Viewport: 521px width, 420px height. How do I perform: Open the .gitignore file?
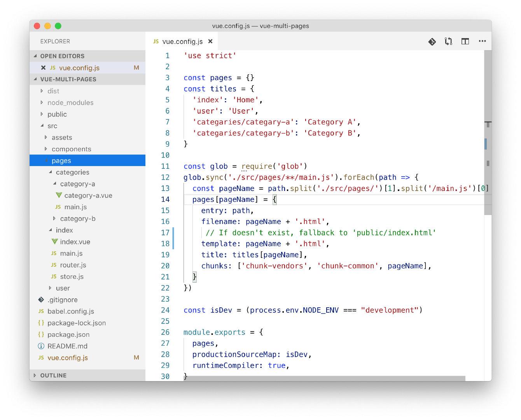click(62, 300)
